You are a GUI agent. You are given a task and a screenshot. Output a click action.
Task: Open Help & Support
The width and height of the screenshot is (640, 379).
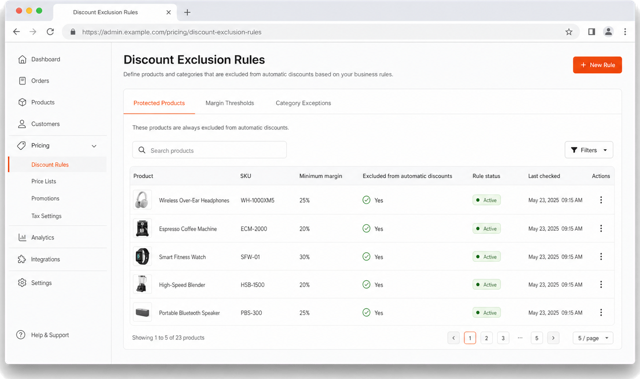(x=42, y=335)
